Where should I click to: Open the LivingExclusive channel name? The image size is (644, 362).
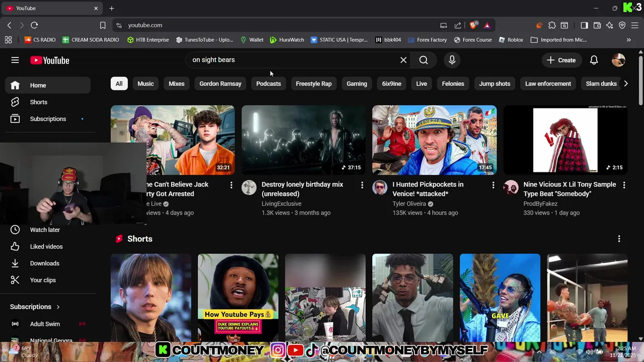coord(282,204)
